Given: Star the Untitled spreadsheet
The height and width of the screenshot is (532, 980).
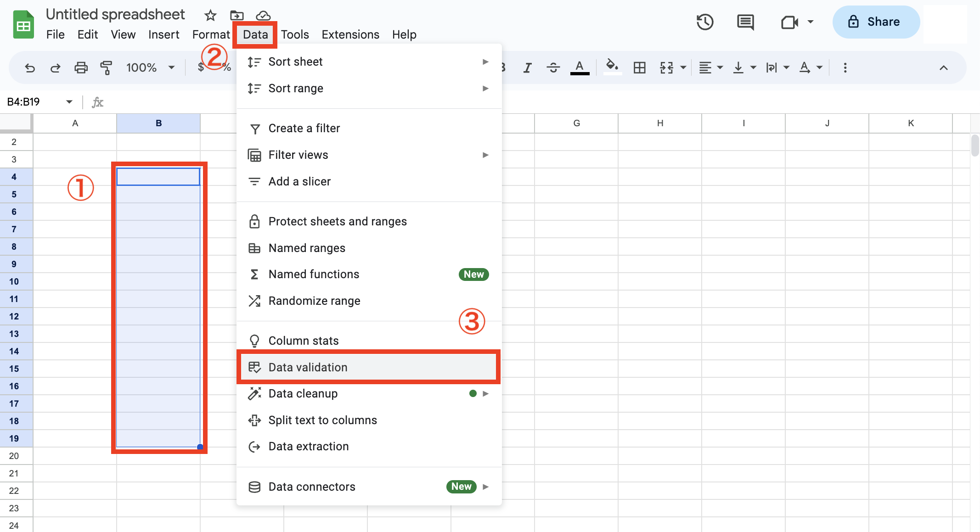Looking at the screenshot, I should coord(210,15).
